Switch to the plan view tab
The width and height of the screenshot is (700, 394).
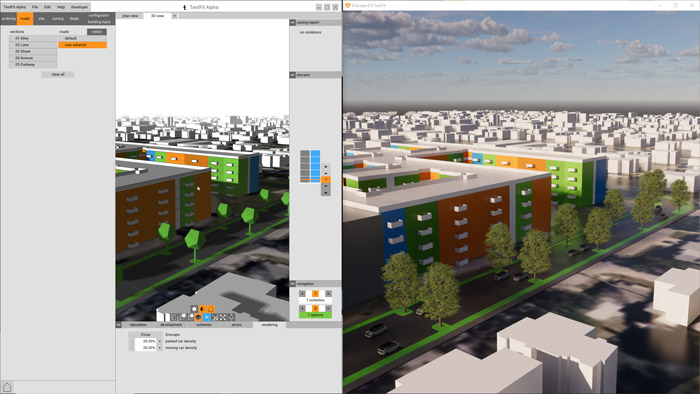click(x=130, y=16)
